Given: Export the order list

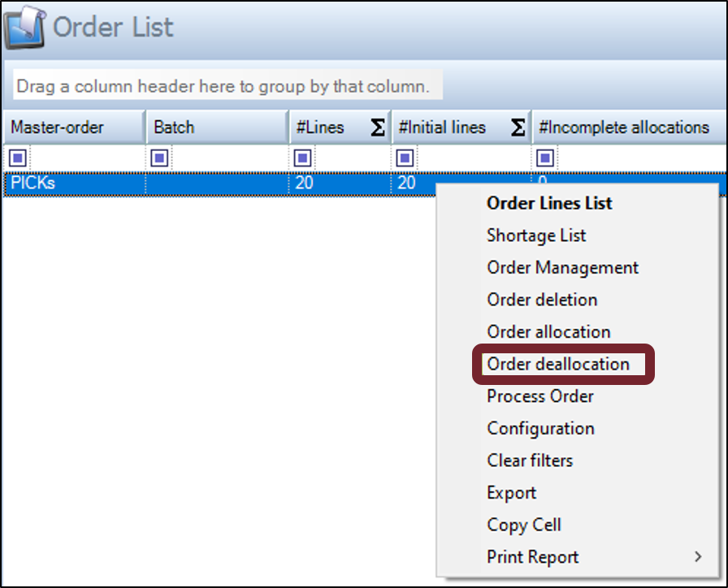Looking at the screenshot, I should [511, 492].
